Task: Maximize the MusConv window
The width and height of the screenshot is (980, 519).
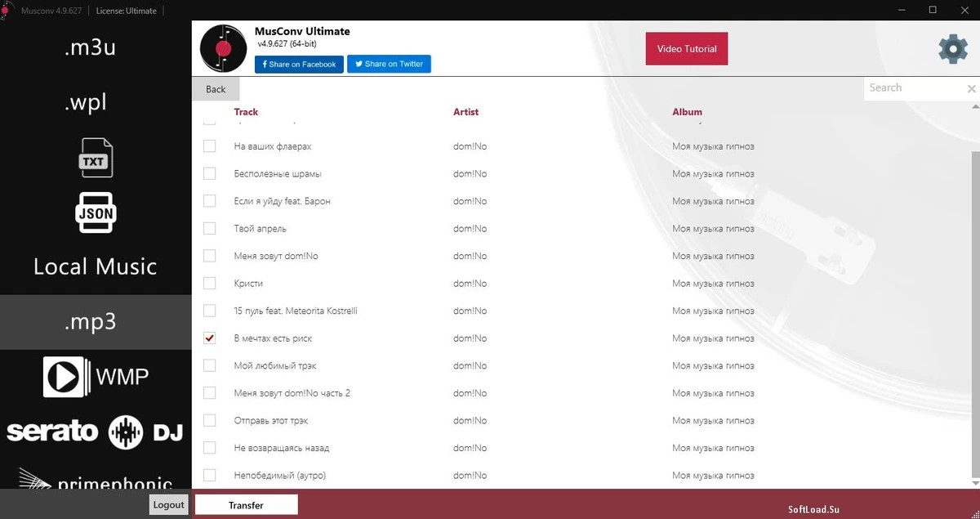Action: point(933,10)
